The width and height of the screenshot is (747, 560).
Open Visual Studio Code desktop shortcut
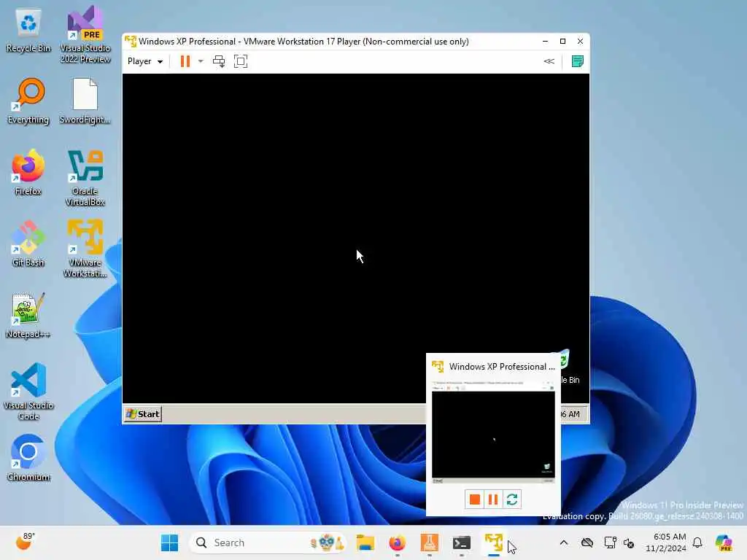click(x=28, y=392)
